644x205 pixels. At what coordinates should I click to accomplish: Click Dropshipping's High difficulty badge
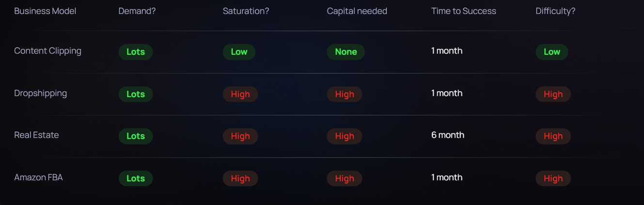pyautogui.click(x=553, y=94)
